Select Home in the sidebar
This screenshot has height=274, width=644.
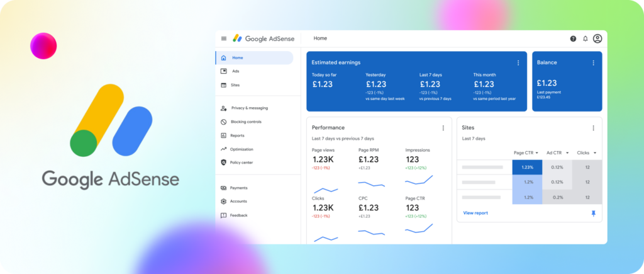[x=254, y=58]
